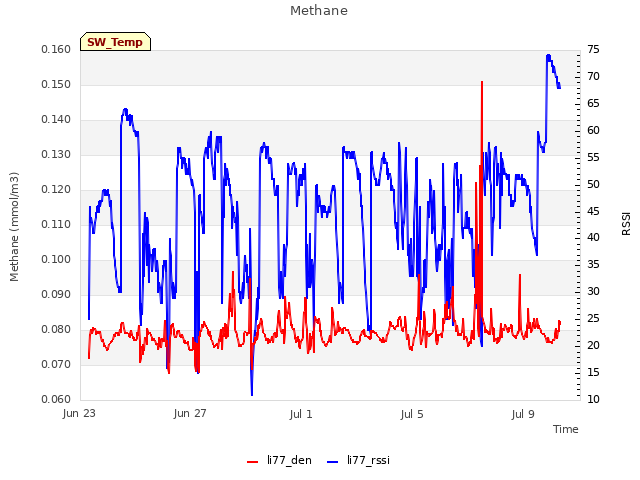The image size is (640, 480).
Task: Click the Jul 1 x-axis tick label
Action: (301, 414)
